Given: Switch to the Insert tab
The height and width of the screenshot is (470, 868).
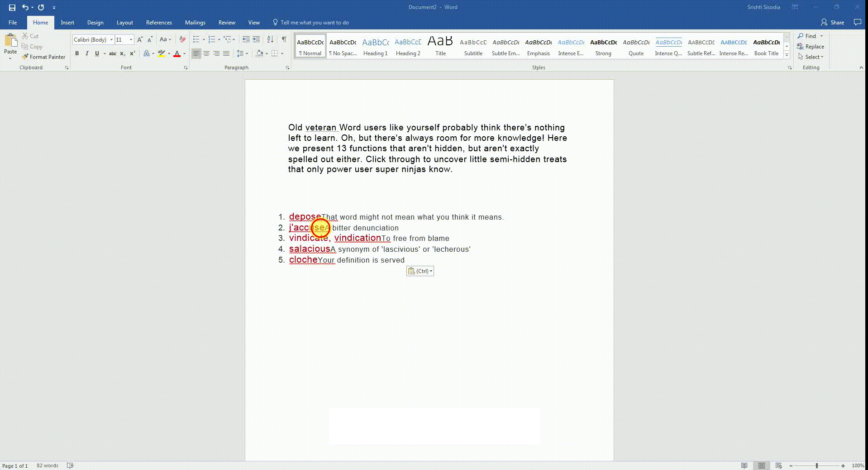Looking at the screenshot, I should [x=67, y=22].
